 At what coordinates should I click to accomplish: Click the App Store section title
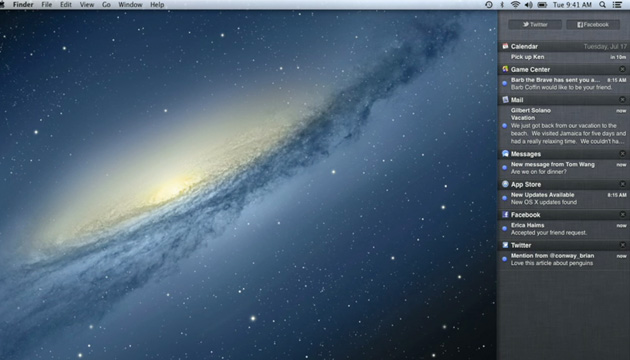pyautogui.click(x=526, y=184)
